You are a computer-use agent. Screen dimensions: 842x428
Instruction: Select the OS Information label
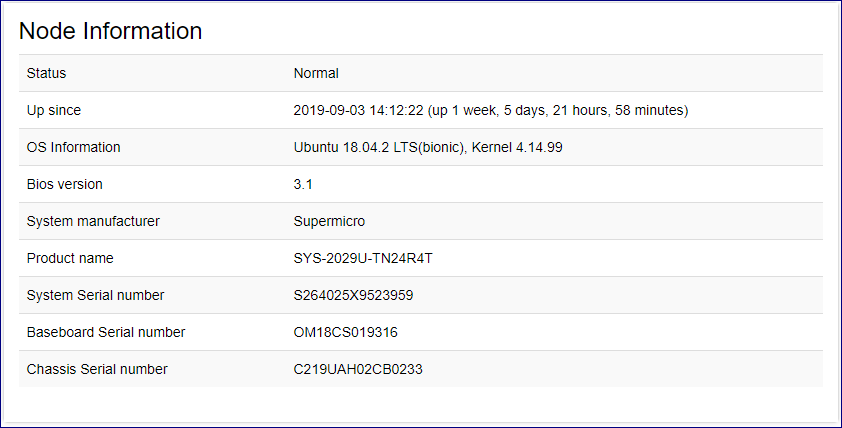[74, 147]
